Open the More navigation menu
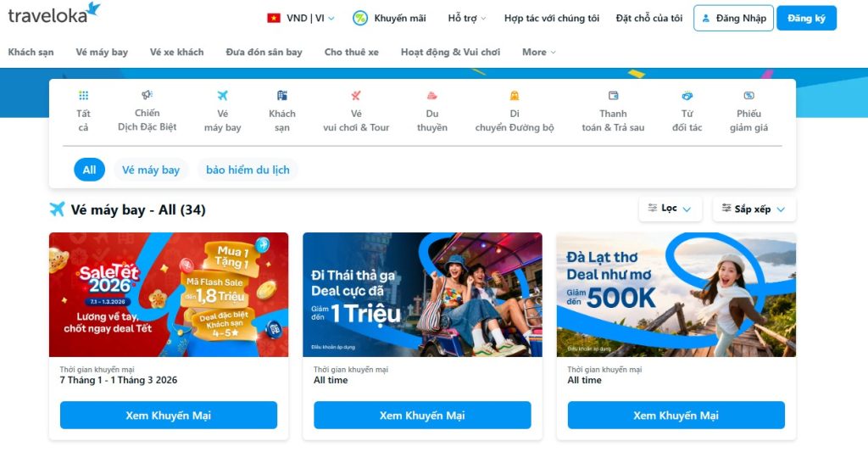This screenshot has width=868, height=458. pos(538,52)
